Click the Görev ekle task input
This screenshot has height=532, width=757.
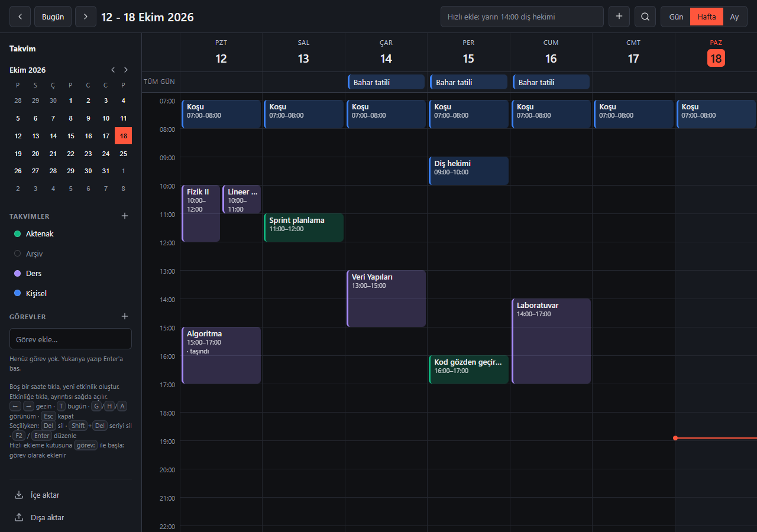[71, 339]
